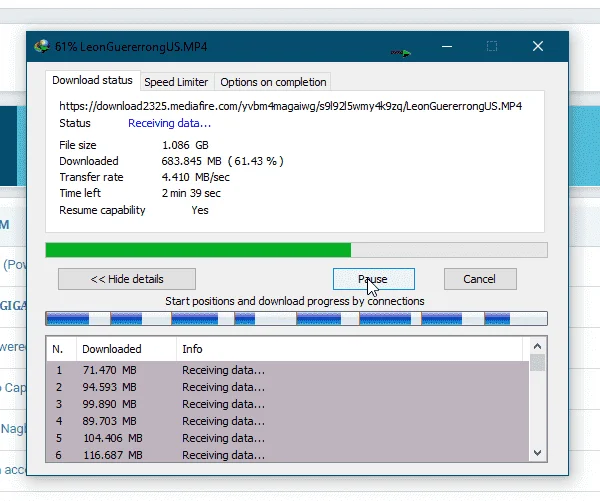The height and width of the screenshot is (501, 600).
Task: Select connection row 6 with 116.687 MB
Action: point(288,455)
